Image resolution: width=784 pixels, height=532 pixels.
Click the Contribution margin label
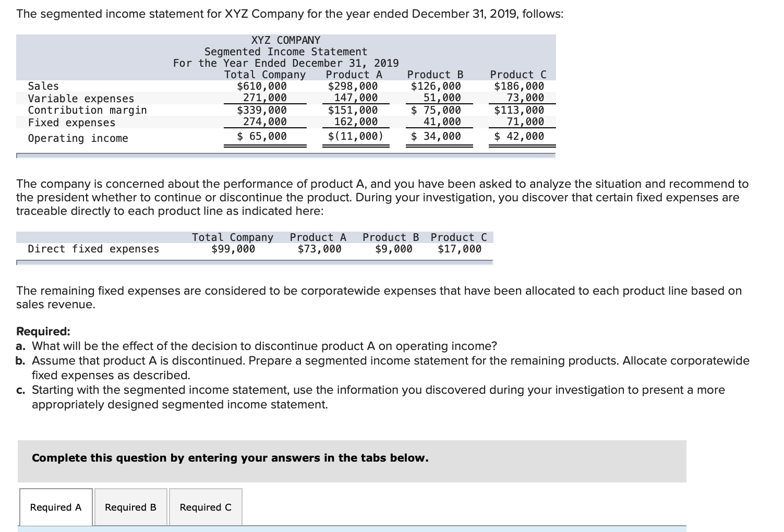(x=87, y=110)
